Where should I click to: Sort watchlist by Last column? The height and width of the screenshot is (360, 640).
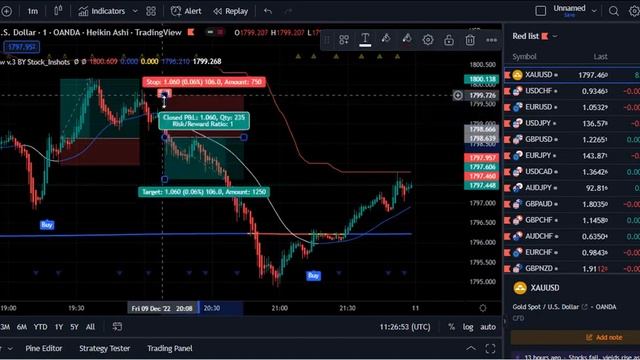coord(600,57)
